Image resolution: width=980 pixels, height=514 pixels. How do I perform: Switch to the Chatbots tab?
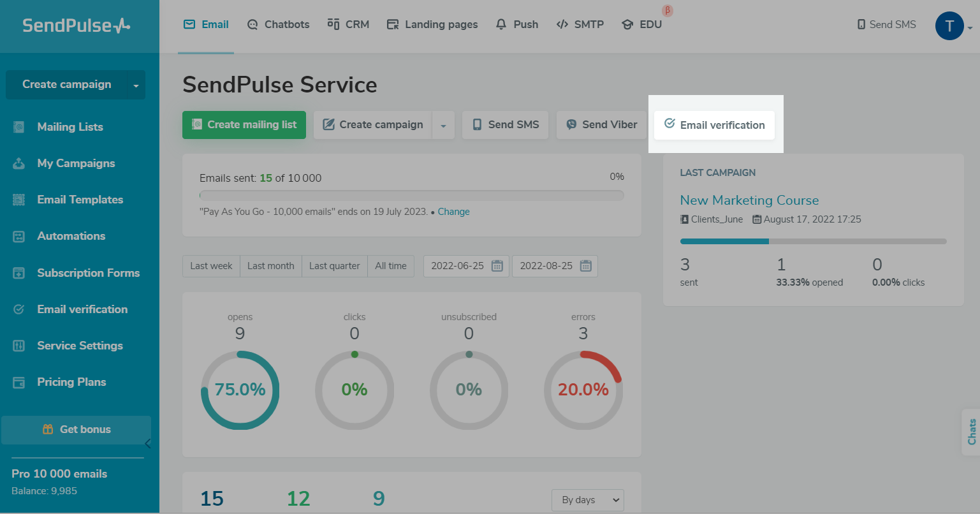tap(278, 25)
